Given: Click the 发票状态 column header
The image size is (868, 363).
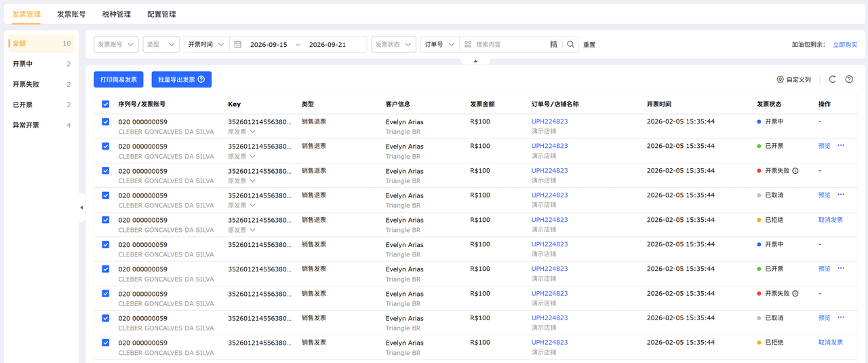Looking at the screenshot, I should [x=769, y=104].
